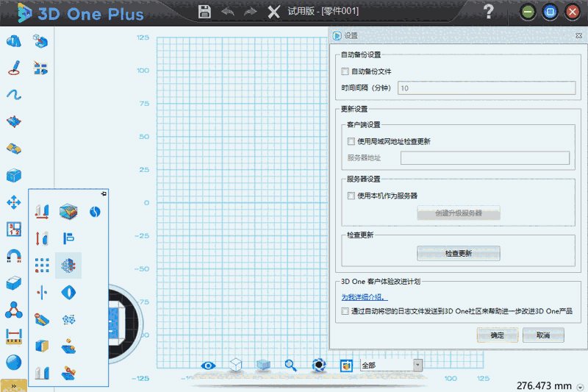This screenshot has width=588, height=392.
Task: Save the file with the floppy disk icon
Action: pyautogui.click(x=204, y=12)
